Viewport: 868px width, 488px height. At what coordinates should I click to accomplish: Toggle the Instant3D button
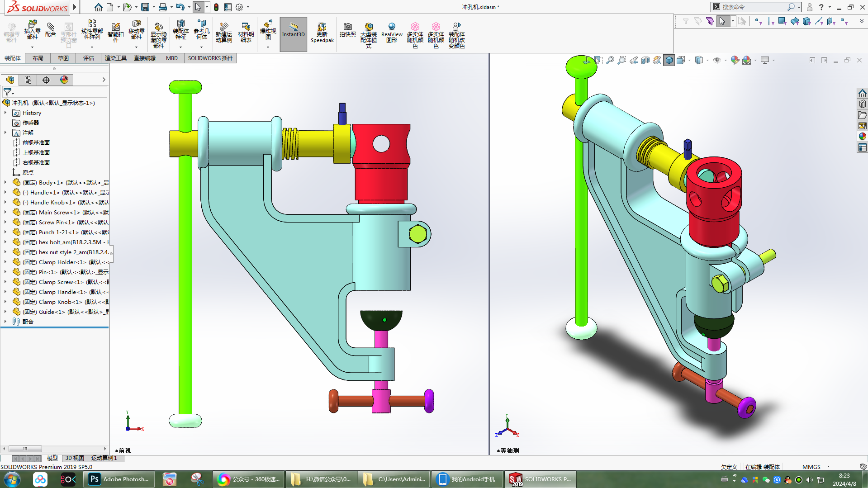[294, 34]
